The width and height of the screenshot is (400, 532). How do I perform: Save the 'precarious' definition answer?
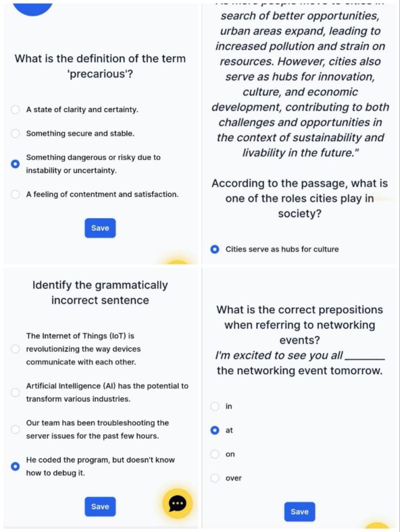(x=100, y=228)
